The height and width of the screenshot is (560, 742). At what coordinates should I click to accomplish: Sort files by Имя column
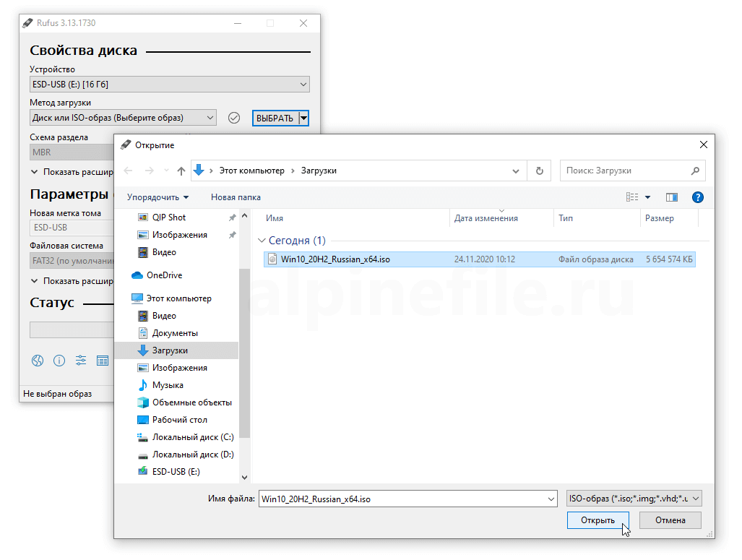[355, 218]
